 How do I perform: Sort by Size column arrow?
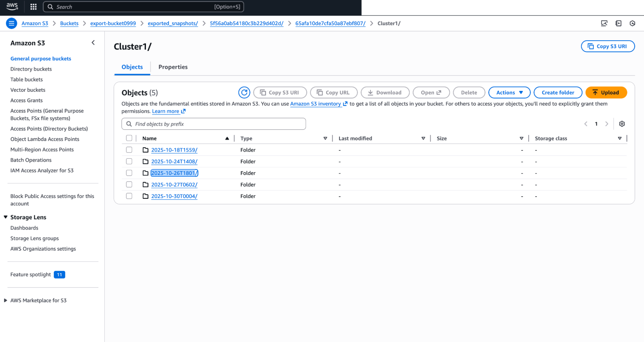[x=522, y=138]
